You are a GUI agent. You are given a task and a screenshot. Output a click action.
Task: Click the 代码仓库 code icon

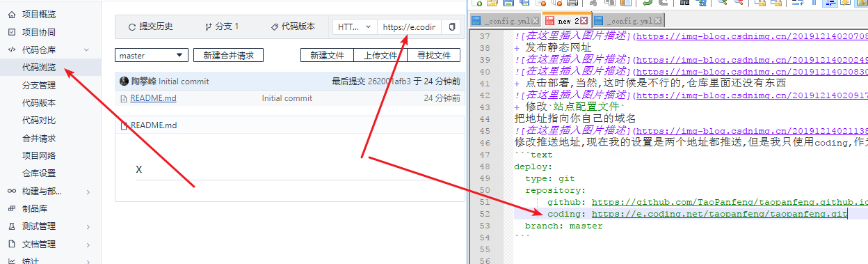pos(11,49)
